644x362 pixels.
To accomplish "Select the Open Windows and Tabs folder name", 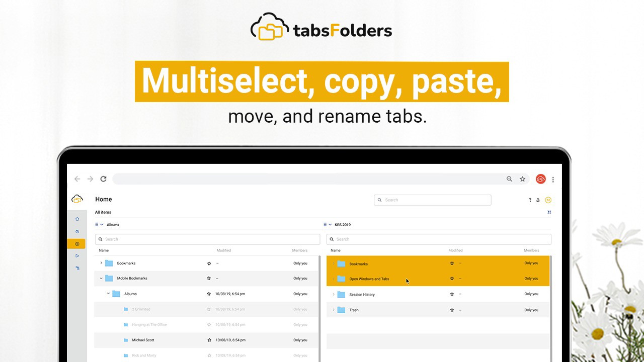I will pyautogui.click(x=369, y=279).
